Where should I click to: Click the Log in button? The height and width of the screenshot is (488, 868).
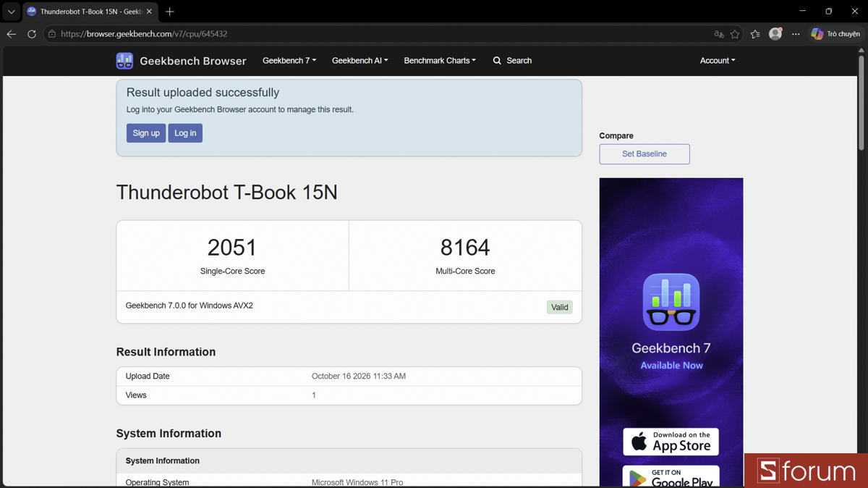185,133
